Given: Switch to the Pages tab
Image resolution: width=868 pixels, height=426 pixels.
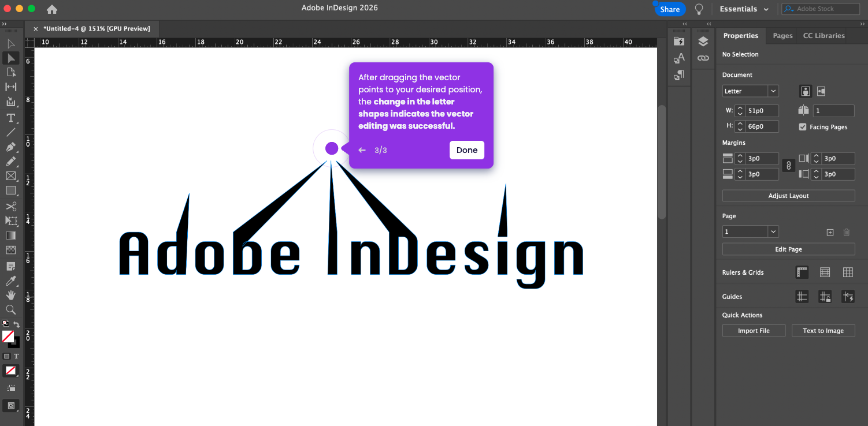Looking at the screenshot, I should point(782,36).
